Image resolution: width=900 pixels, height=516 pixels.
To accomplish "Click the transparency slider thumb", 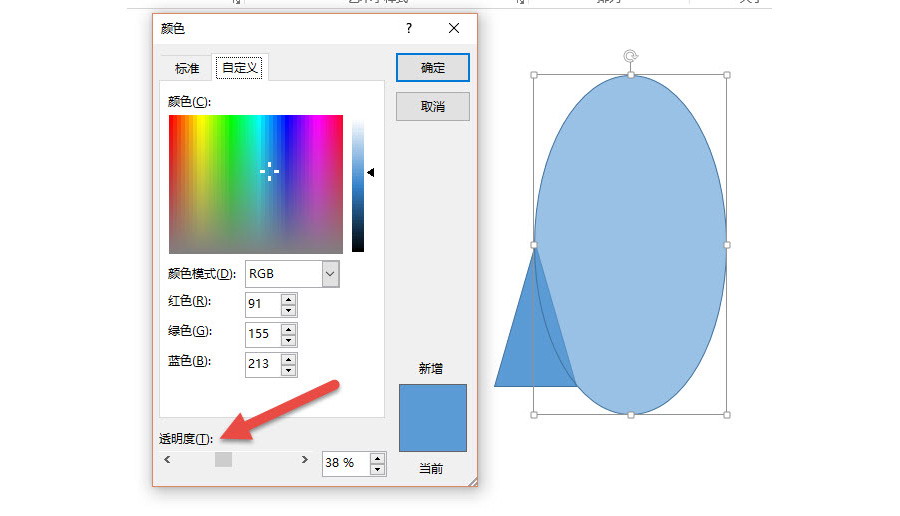I will pyautogui.click(x=223, y=459).
